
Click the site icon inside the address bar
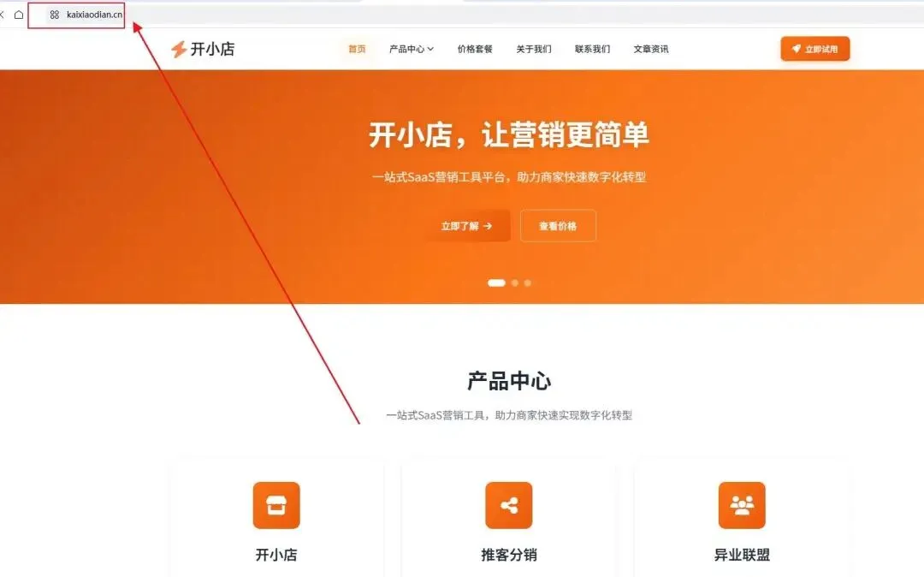point(54,15)
